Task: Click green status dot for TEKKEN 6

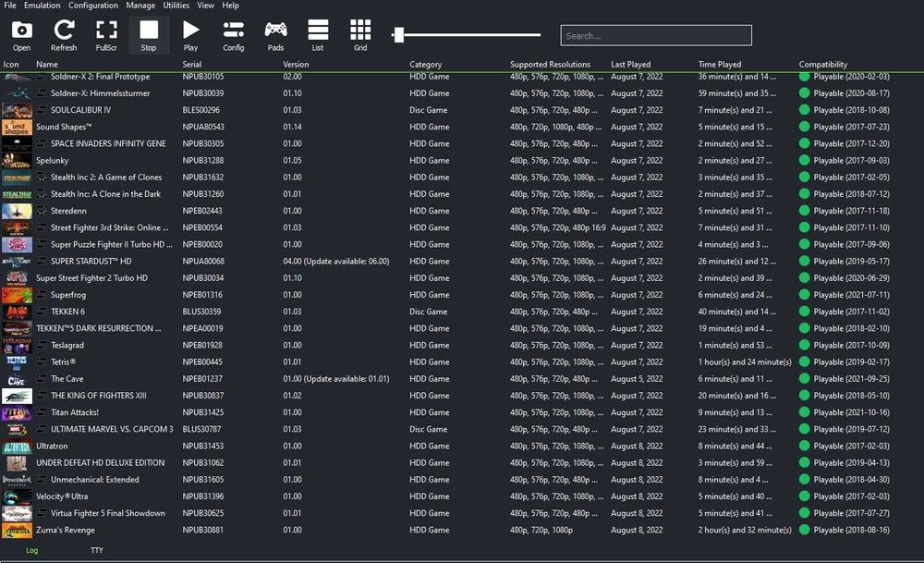Action: [x=804, y=312]
